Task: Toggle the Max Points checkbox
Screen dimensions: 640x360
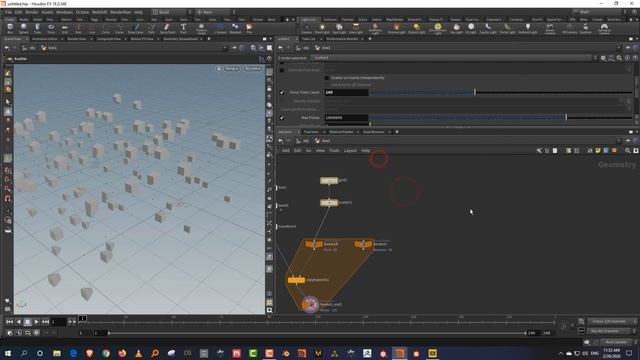Action: [282, 118]
